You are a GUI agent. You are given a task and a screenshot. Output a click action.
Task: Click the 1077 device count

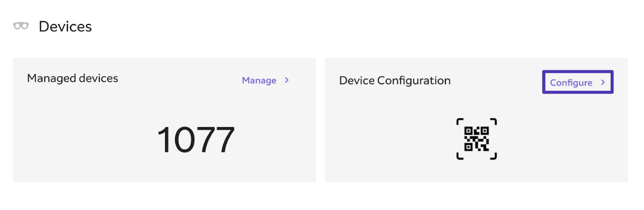click(x=195, y=140)
